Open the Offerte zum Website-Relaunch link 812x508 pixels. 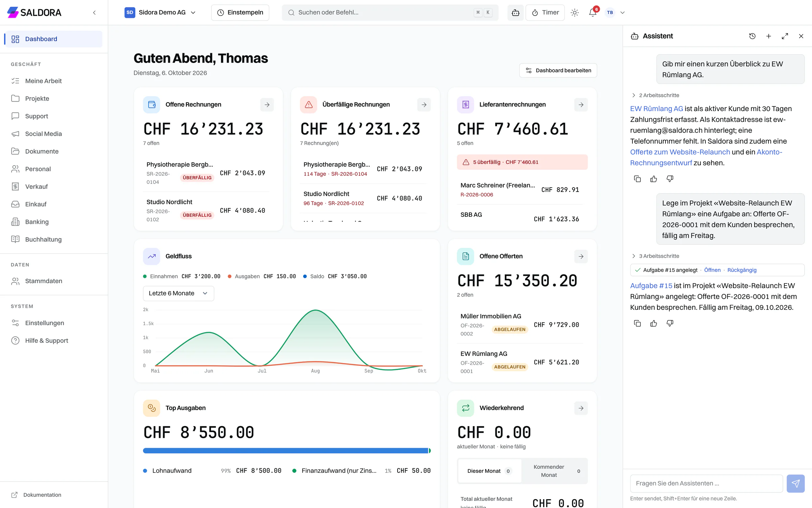pos(680,152)
